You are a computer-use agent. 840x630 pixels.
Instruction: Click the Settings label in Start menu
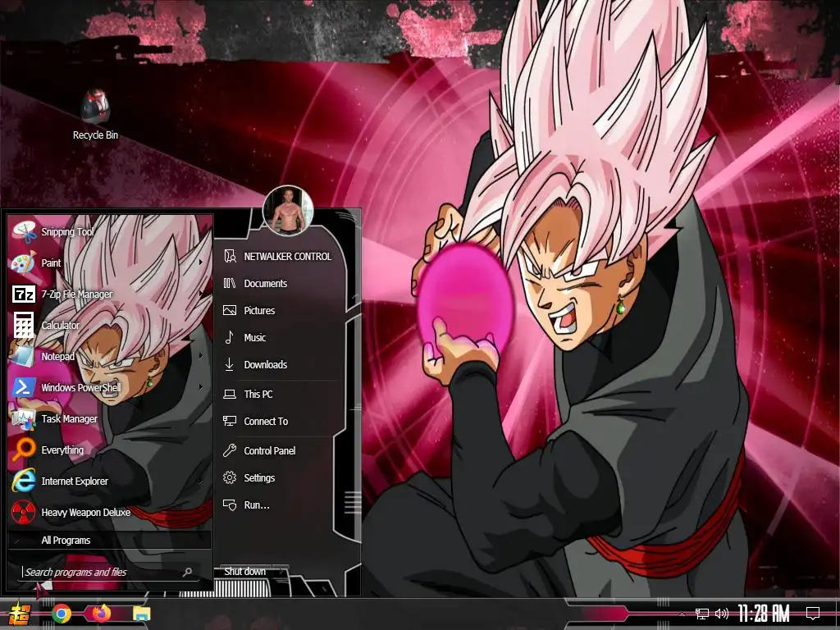point(259,478)
